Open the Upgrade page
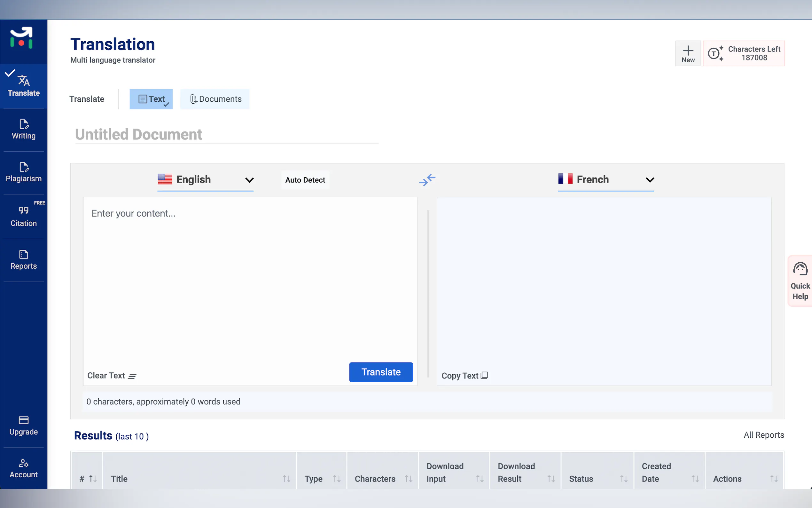Viewport: 812px width, 508px height. coord(24,426)
